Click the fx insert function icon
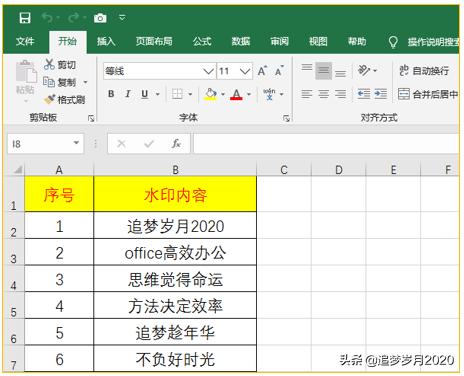 coord(176,144)
